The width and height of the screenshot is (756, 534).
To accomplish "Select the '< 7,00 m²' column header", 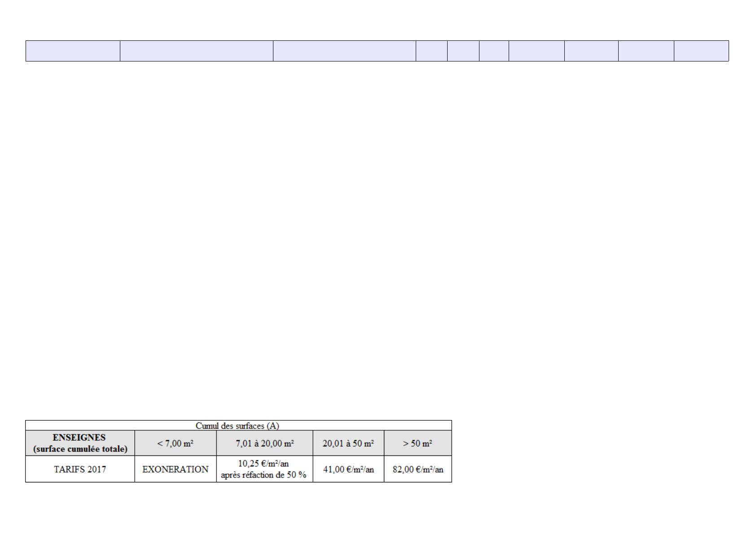I will [176, 443].
